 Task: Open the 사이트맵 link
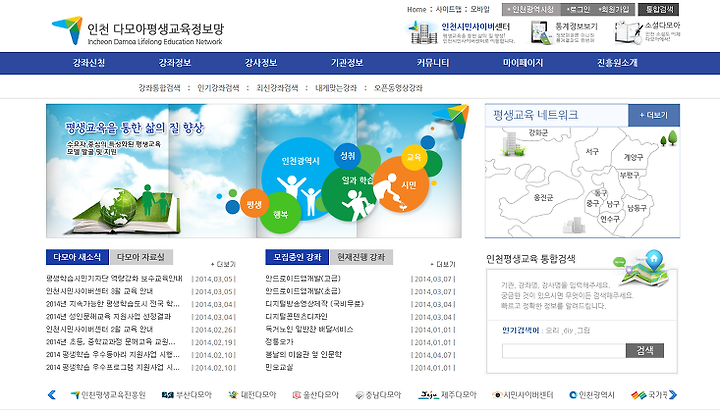449,9
